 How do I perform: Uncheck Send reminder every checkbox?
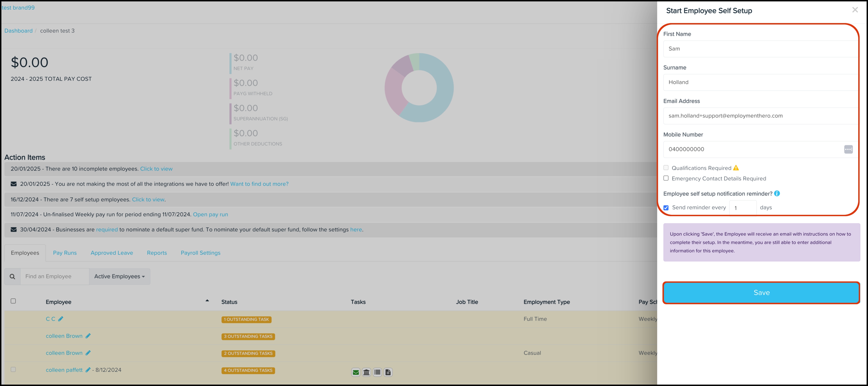666,208
